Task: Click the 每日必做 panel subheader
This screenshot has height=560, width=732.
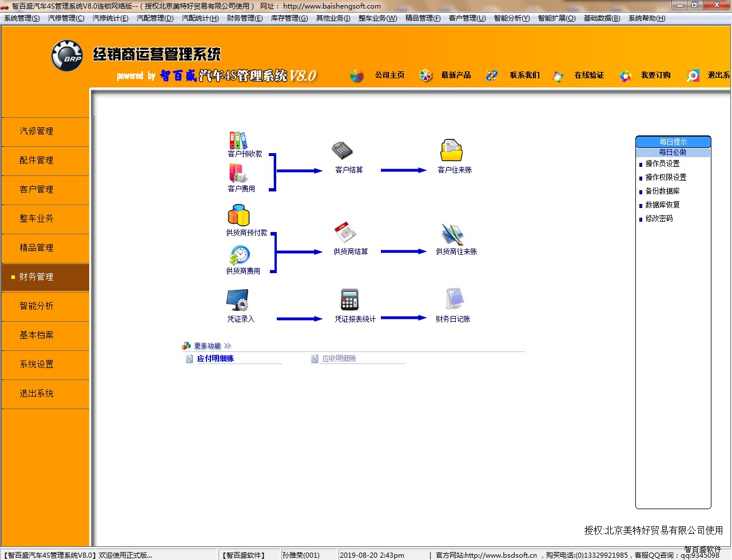Action: 673,153
